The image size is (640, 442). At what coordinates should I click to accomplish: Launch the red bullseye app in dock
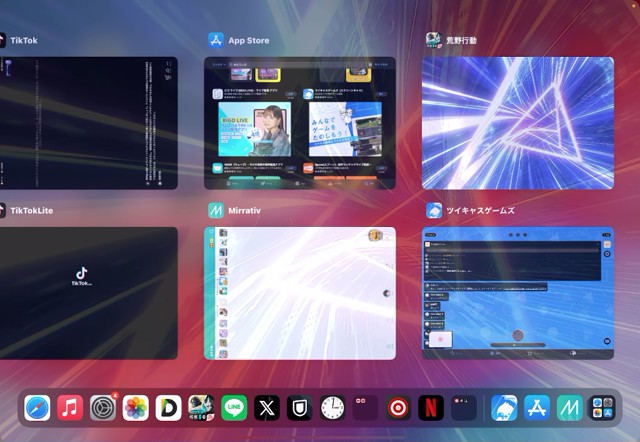(x=398, y=408)
